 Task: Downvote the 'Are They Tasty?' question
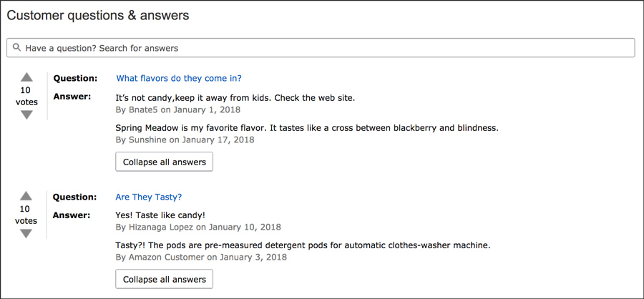pyautogui.click(x=26, y=234)
